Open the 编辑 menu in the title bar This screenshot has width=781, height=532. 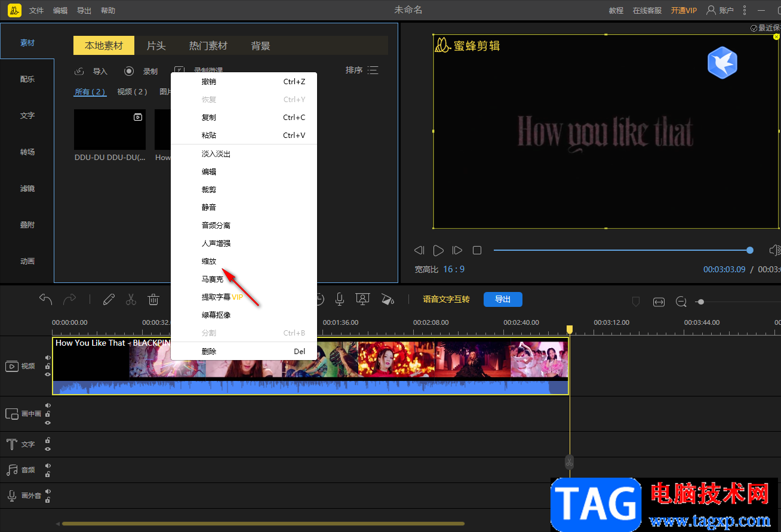[60, 11]
